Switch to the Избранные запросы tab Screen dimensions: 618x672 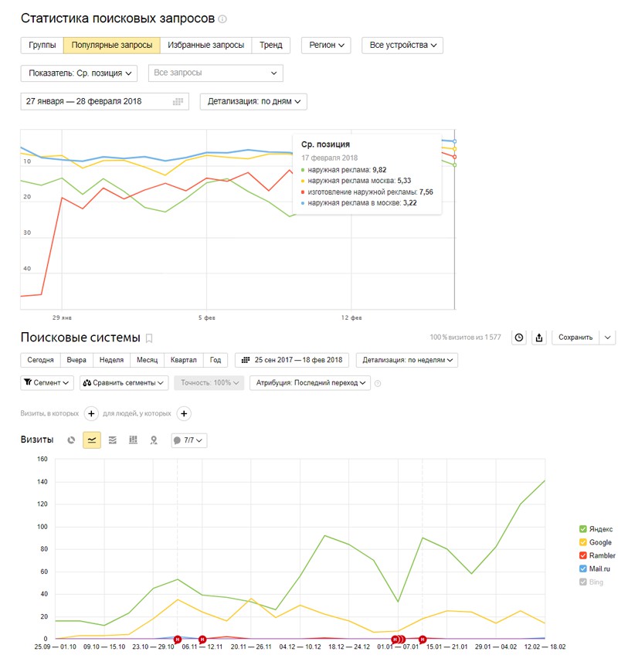point(205,46)
